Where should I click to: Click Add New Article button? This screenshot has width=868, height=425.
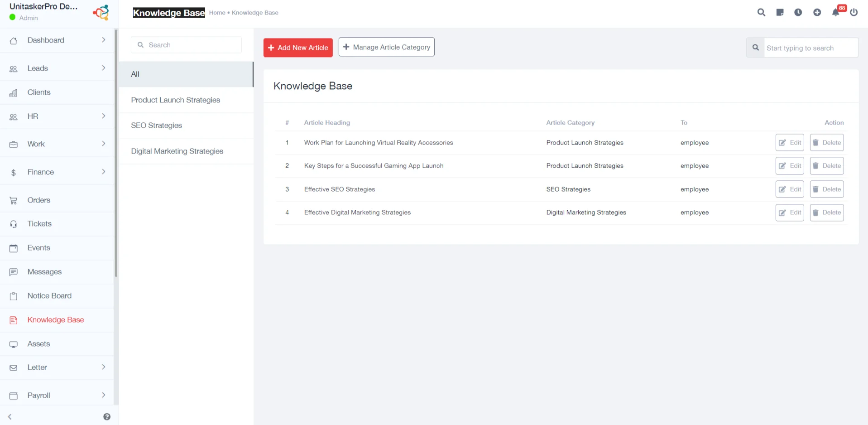(298, 48)
